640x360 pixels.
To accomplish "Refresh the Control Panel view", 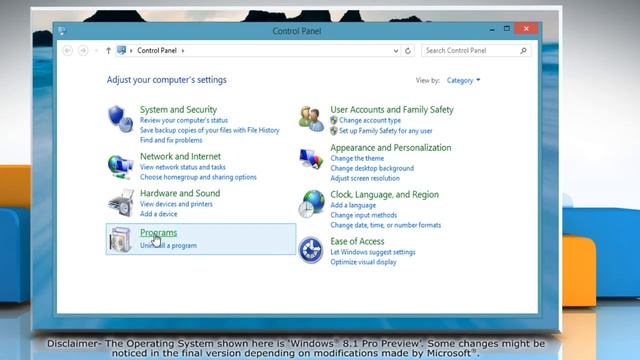I will [x=408, y=51].
